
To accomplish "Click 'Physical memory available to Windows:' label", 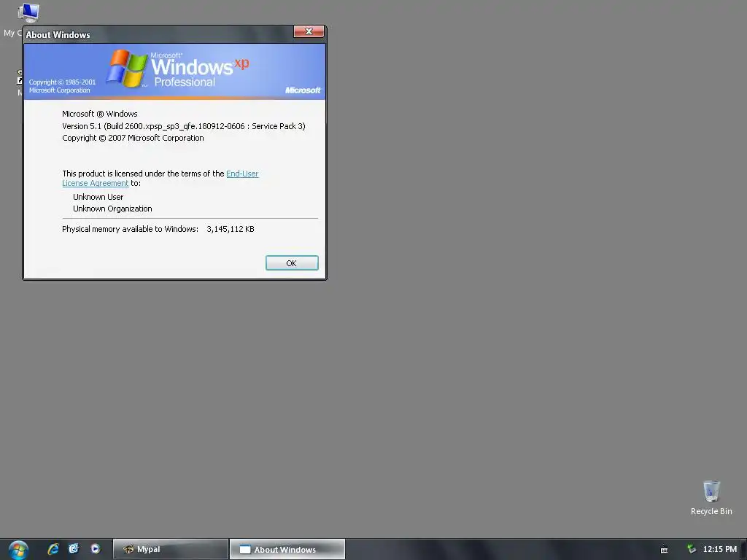I will coord(130,229).
